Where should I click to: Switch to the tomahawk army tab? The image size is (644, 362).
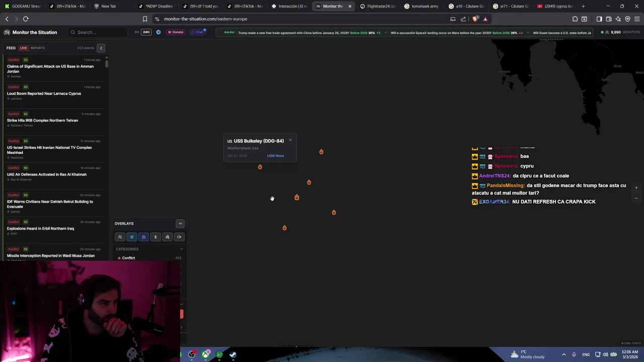tap(422, 6)
